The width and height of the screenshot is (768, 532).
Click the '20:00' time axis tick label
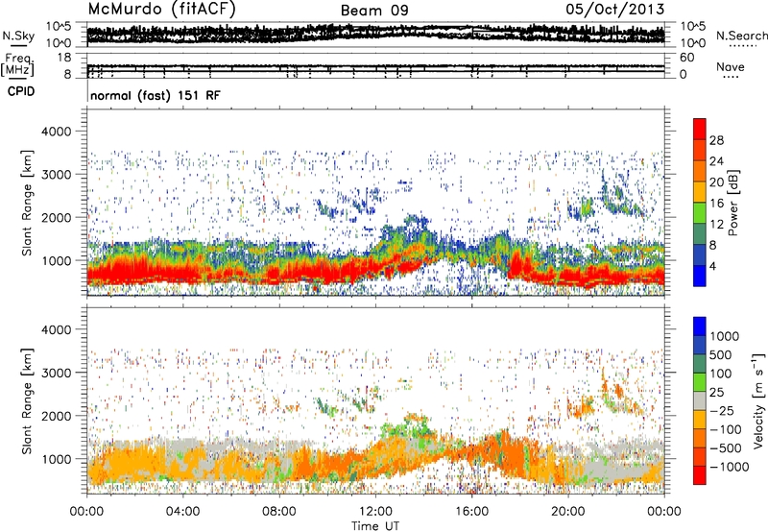(x=568, y=512)
